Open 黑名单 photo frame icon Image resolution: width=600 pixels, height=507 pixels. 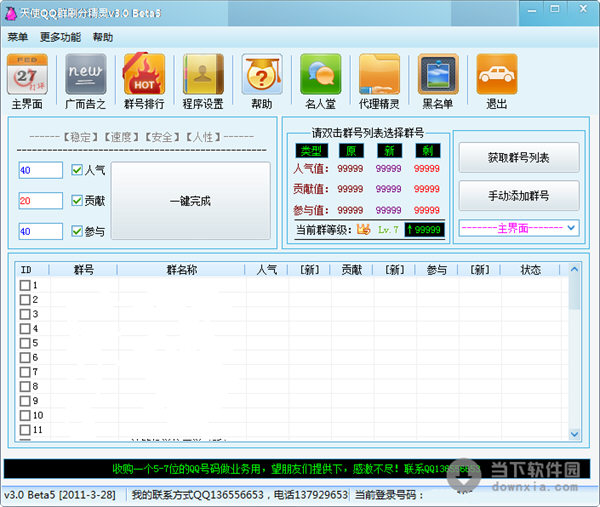point(438,74)
